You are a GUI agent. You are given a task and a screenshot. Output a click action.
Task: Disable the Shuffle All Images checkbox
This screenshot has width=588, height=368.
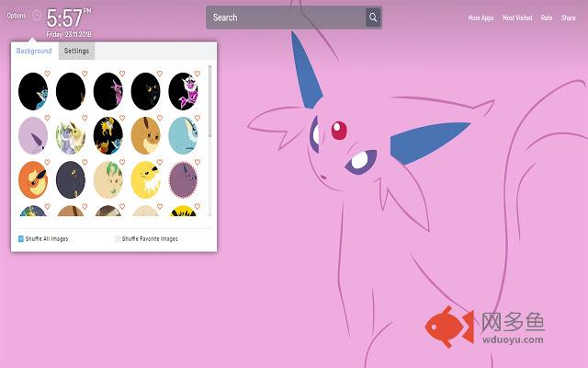[x=21, y=238]
